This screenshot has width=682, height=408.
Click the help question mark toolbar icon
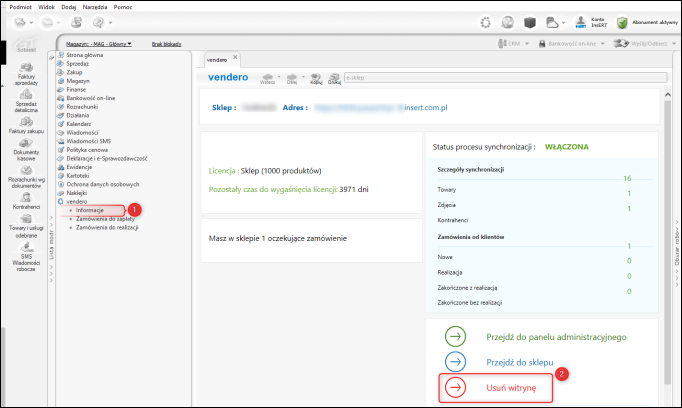point(99,22)
